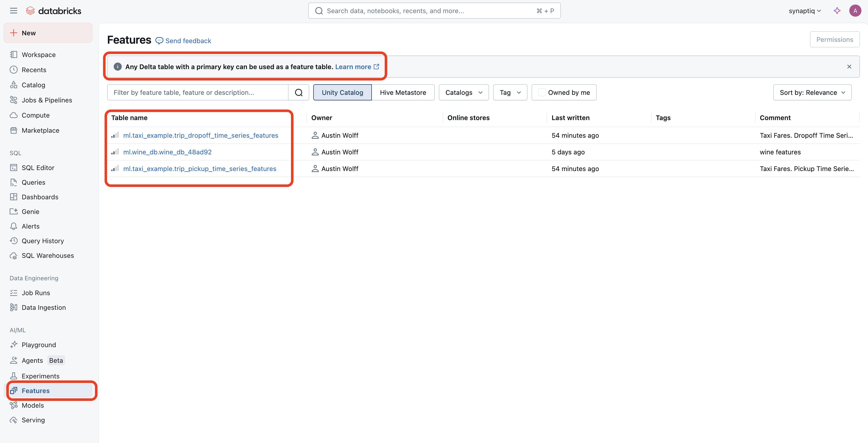Open SQL Warehouses in sidebar
Screen dimensions: 868x443
(x=47, y=256)
